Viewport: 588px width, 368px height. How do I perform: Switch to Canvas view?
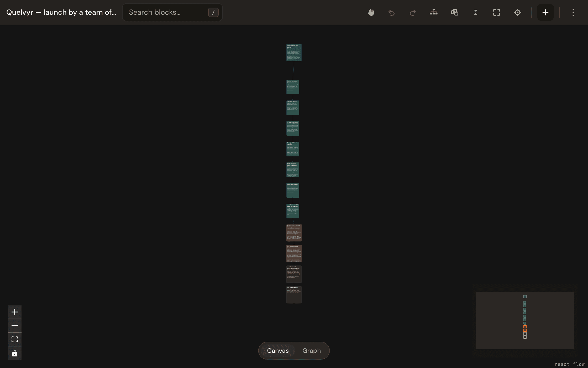tap(278, 351)
